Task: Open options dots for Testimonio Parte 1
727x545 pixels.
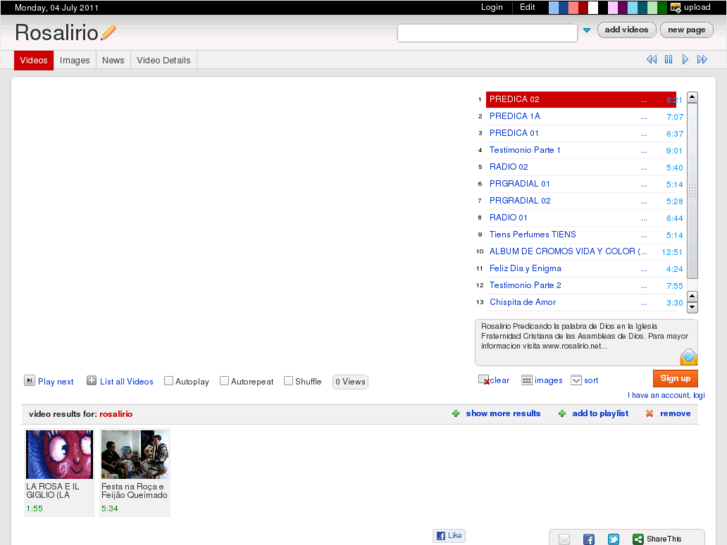Action: (x=644, y=151)
